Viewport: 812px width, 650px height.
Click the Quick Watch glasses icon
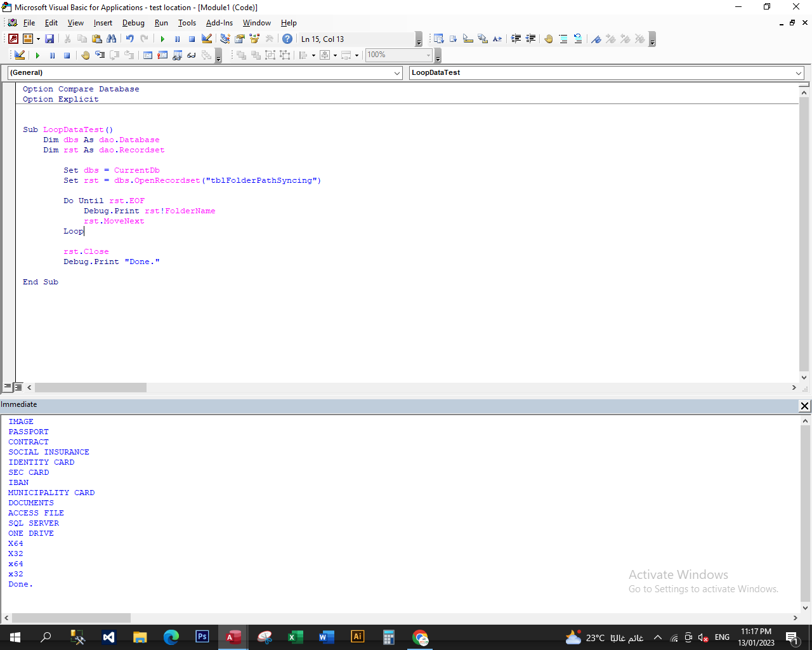click(x=192, y=55)
